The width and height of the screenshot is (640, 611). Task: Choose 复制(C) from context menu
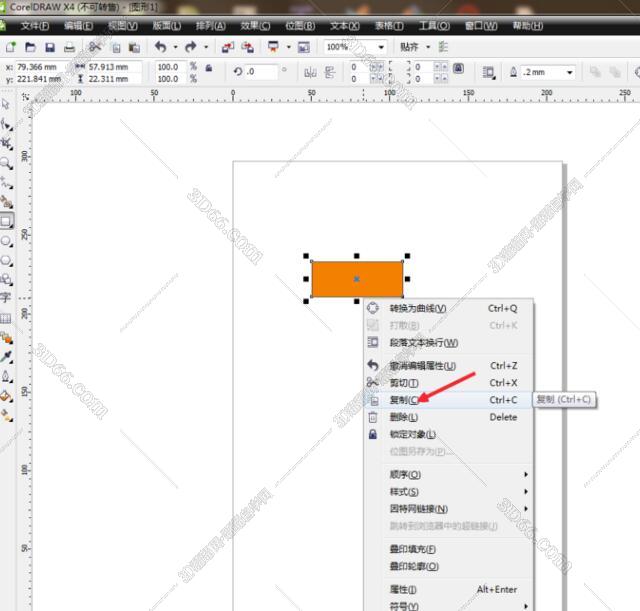[x=404, y=400]
